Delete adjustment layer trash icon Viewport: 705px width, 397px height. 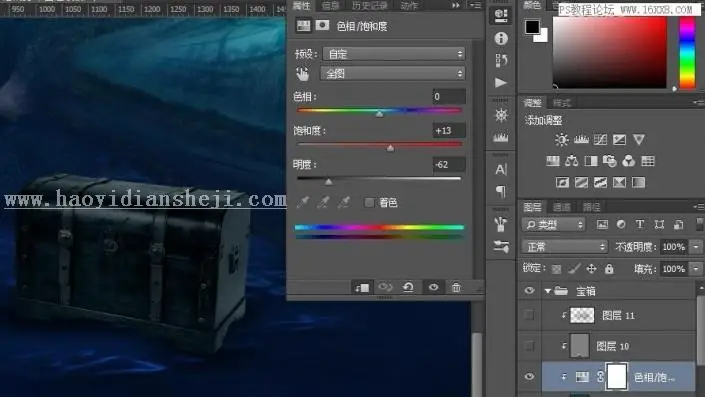pos(456,287)
